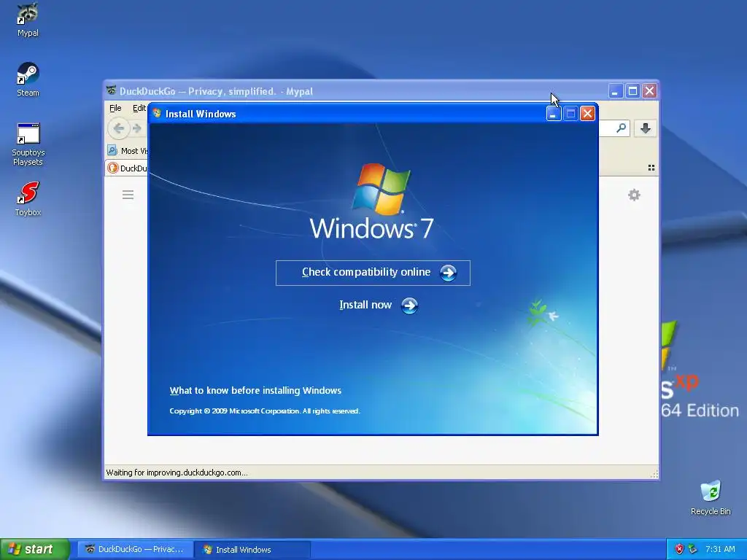Select the Recycle Bin icon

pyautogui.click(x=711, y=497)
